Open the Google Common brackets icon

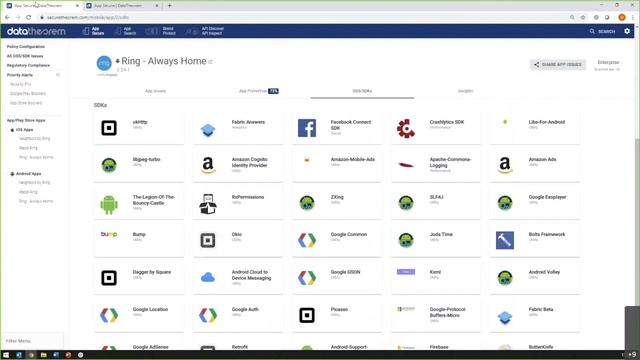pos(307,240)
